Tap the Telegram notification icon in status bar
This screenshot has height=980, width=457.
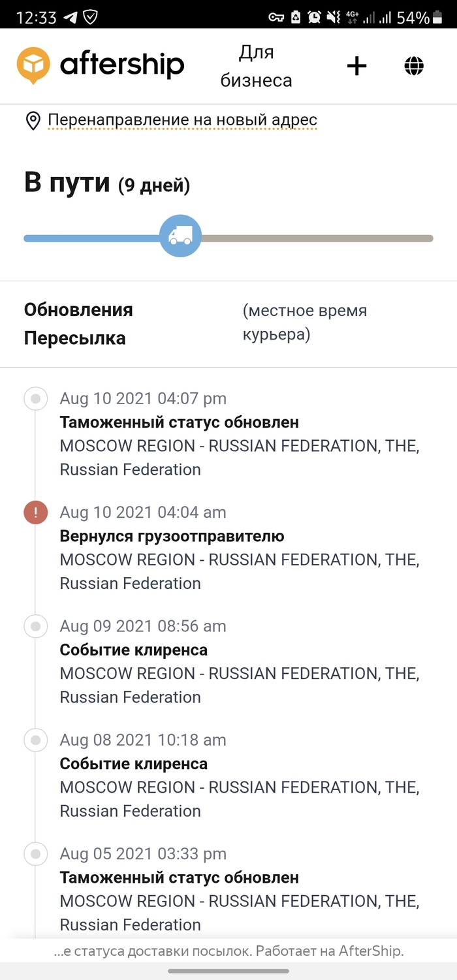click(x=69, y=18)
